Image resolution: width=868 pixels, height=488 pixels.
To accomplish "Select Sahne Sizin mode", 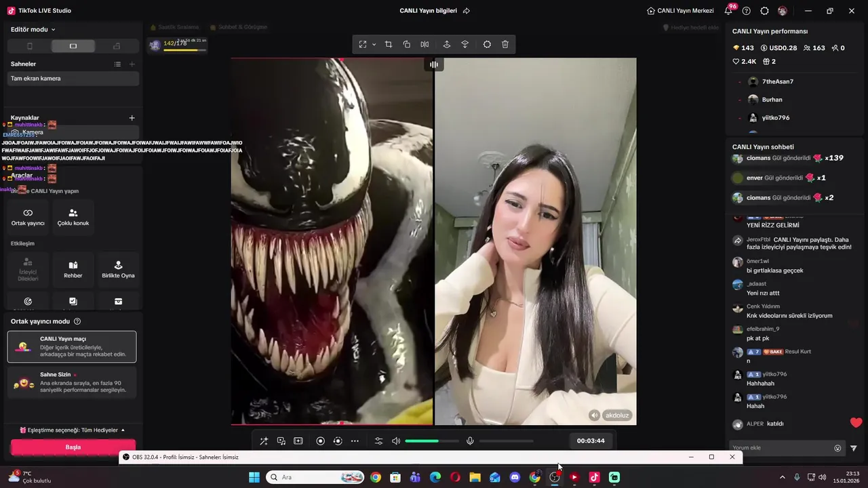I will (72, 382).
